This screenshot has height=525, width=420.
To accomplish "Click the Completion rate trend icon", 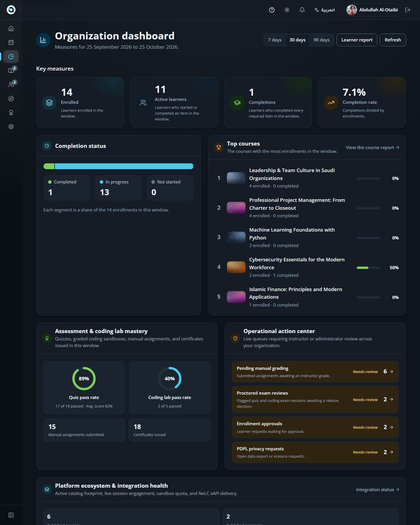I will [331, 103].
